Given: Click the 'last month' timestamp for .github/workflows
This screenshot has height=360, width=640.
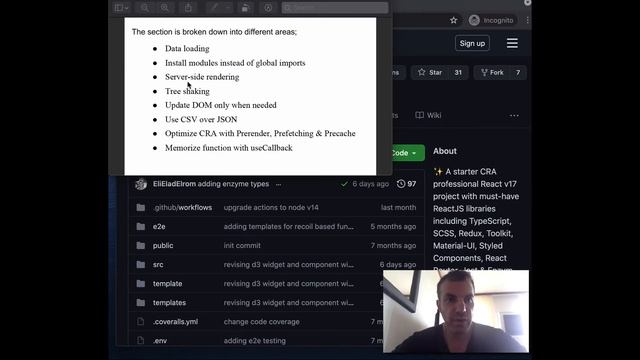Looking at the screenshot, I should pos(398,207).
